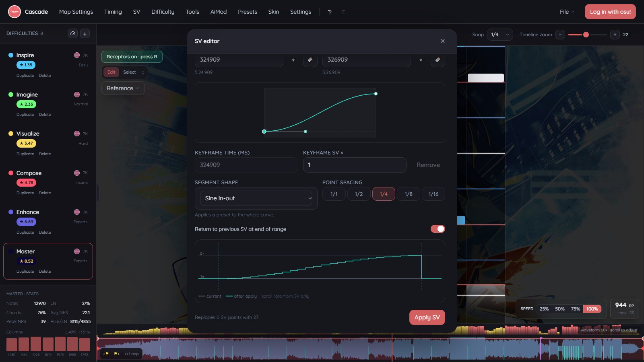Duplicate the Master difficulty
The height and width of the screenshot is (362, 644).
click(x=25, y=271)
